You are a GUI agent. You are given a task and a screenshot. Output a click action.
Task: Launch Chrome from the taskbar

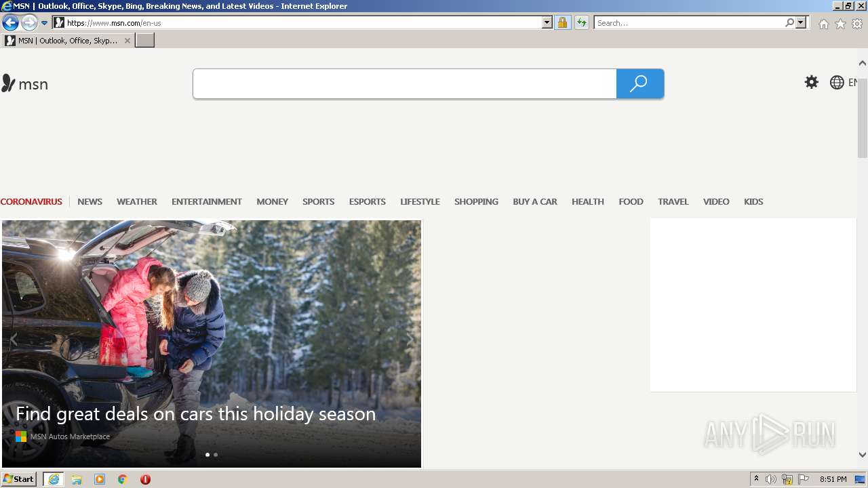click(123, 479)
